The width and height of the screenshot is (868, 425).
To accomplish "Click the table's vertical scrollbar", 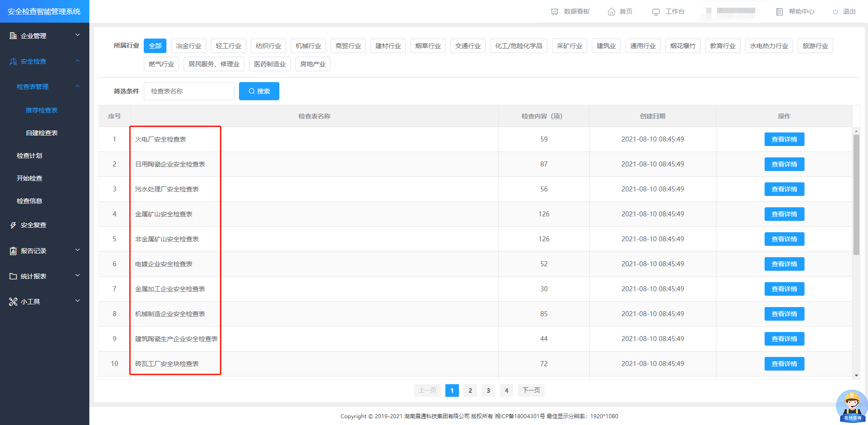I will pyautogui.click(x=856, y=194).
